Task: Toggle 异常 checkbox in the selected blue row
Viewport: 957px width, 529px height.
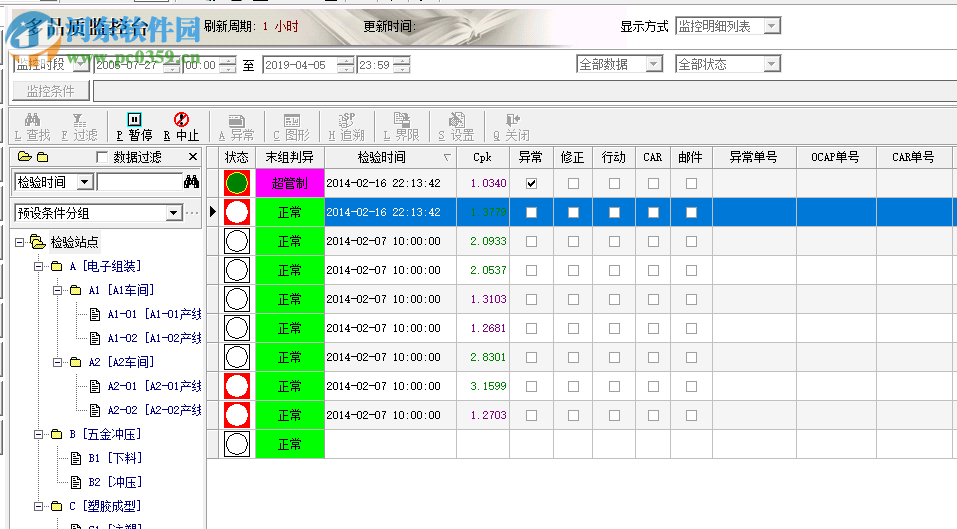Action: [x=532, y=212]
